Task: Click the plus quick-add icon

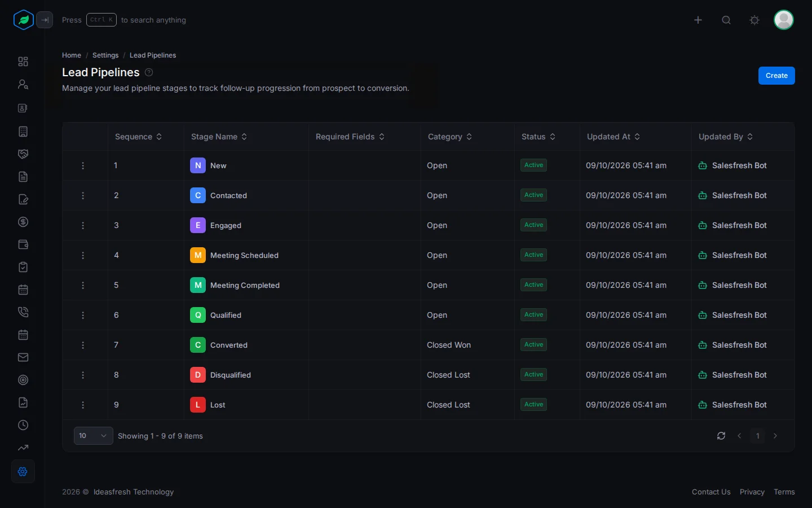Action: [x=698, y=20]
